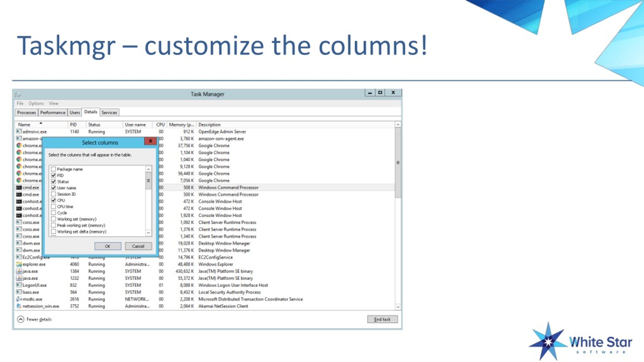Click Chrome icon on 37,756 K row
This screenshot has height=362, width=644.
coord(19,146)
